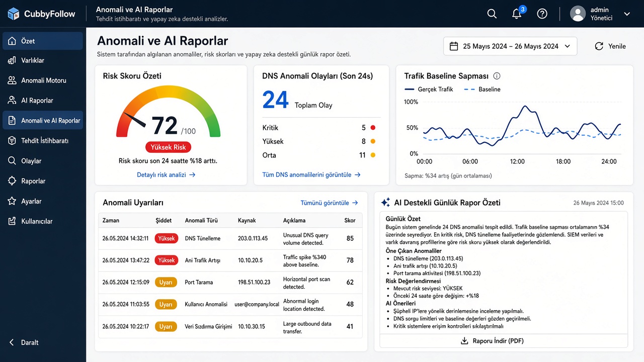Open the Ayarlar menu item
This screenshot has height=362, width=644.
click(43, 201)
